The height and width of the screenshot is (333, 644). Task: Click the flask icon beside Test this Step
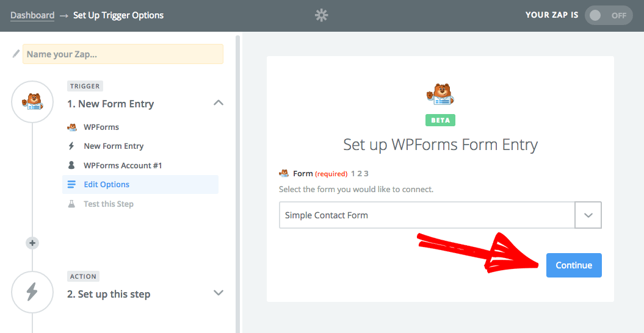tap(71, 204)
